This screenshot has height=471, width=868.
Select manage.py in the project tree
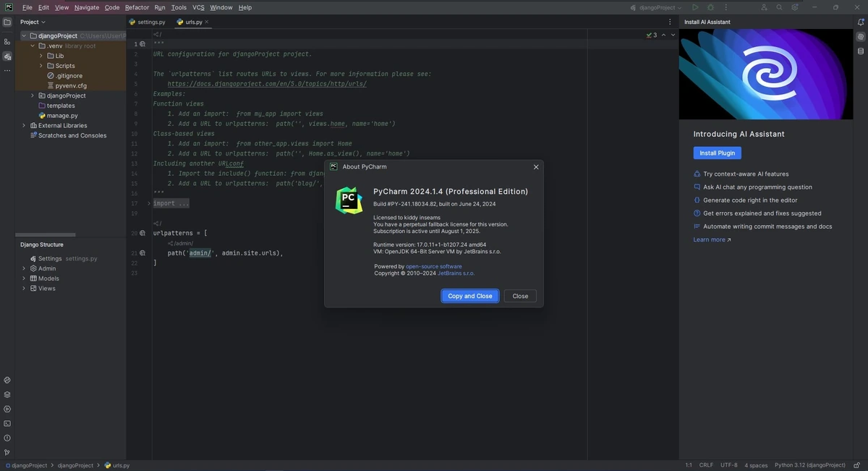coord(62,116)
